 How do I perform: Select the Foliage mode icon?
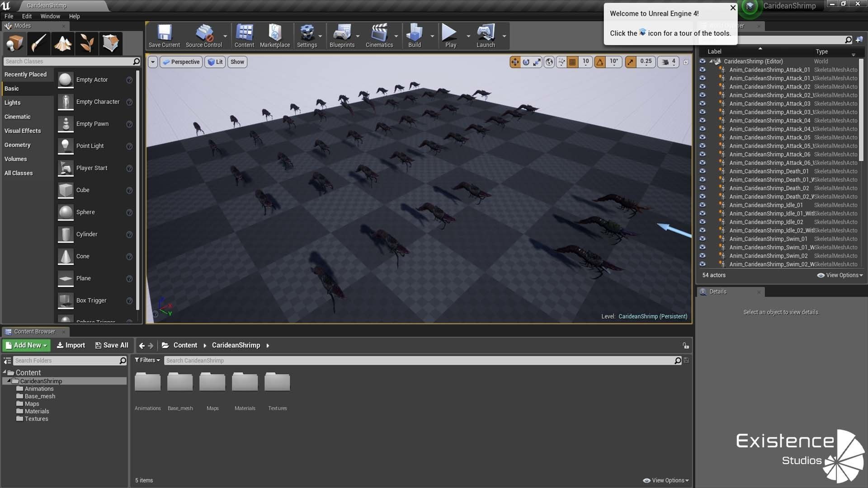[86, 43]
